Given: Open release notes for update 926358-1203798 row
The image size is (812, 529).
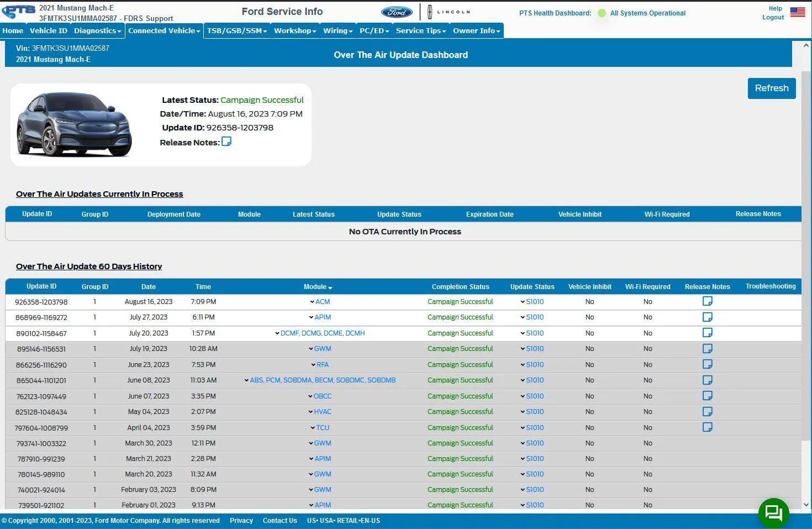Looking at the screenshot, I should coord(707,301).
